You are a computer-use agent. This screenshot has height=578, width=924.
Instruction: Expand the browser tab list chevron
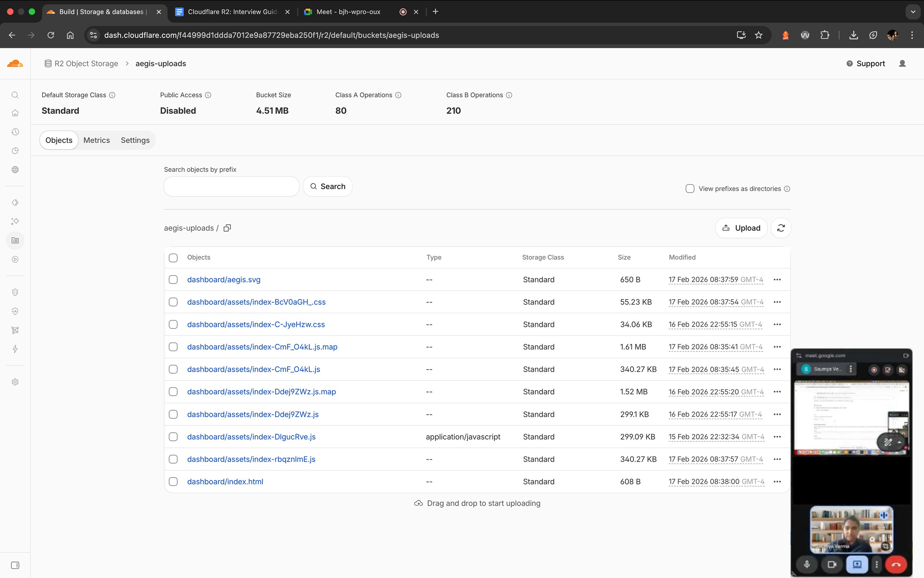point(913,12)
